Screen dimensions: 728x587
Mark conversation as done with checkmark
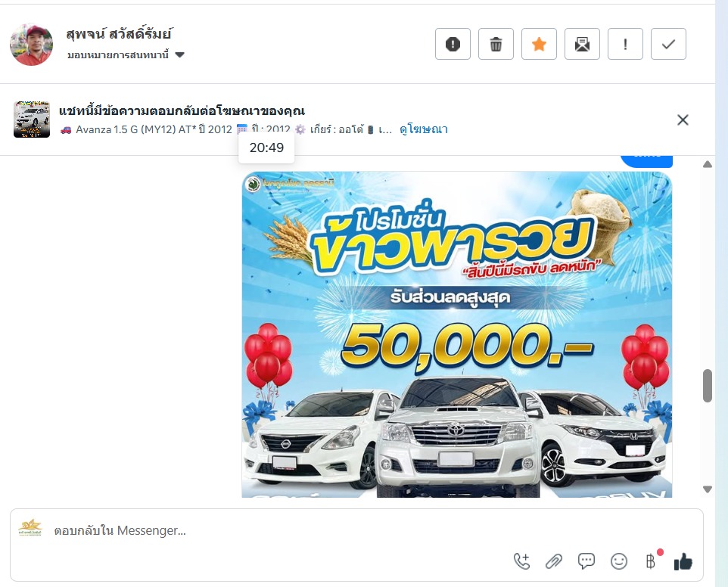668,44
